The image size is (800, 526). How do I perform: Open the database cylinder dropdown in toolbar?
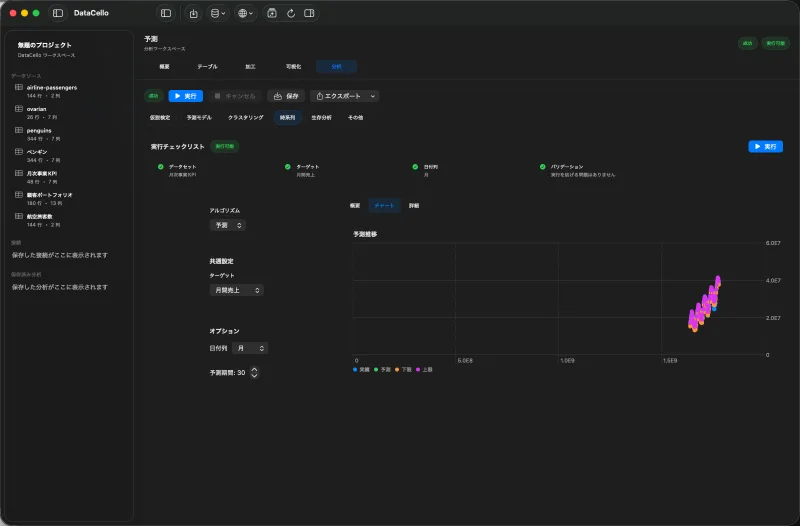tap(218, 13)
